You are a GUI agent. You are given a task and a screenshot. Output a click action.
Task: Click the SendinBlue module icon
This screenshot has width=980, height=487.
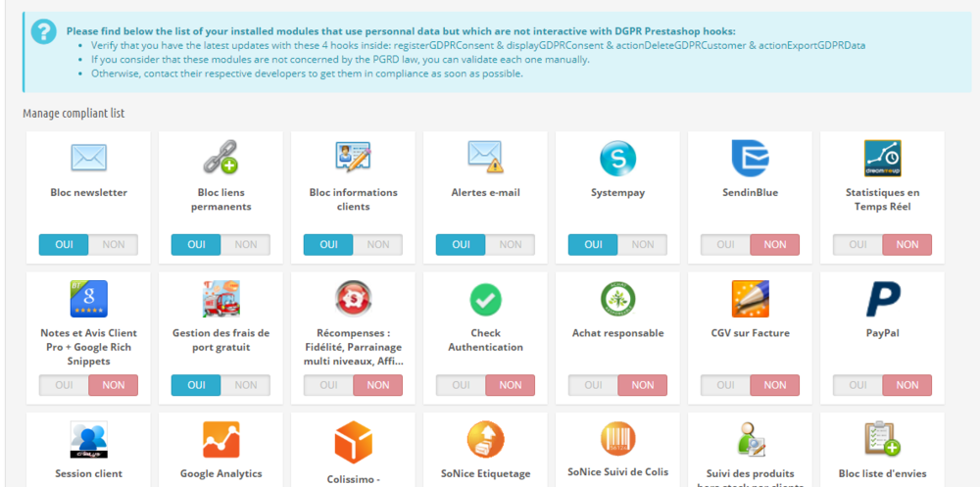pyautogui.click(x=750, y=158)
